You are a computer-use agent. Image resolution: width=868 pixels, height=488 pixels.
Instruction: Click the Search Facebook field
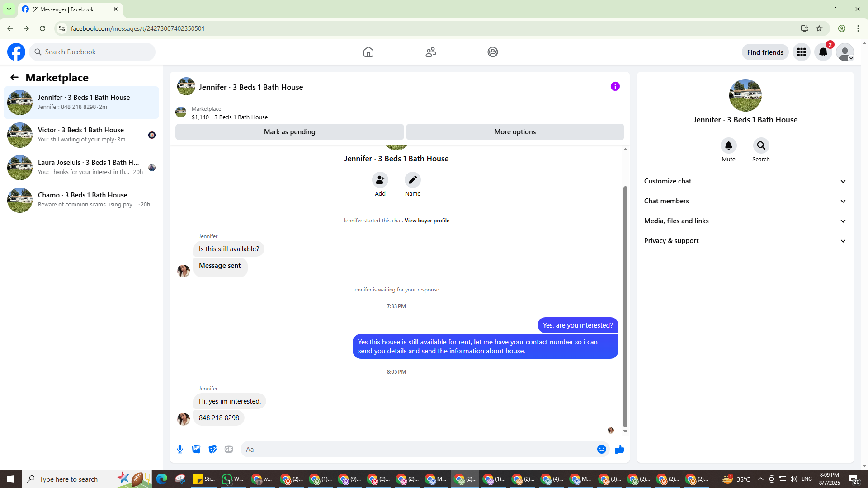pos(92,52)
